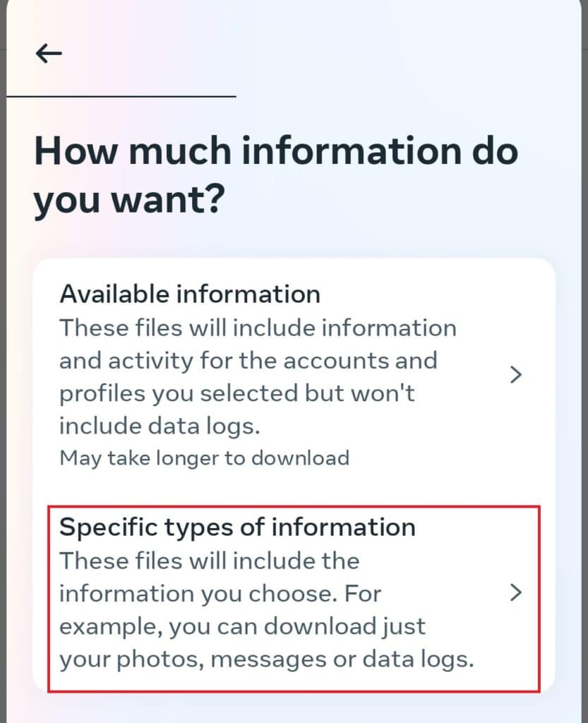Click the arrow to open Available information details

point(515,375)
